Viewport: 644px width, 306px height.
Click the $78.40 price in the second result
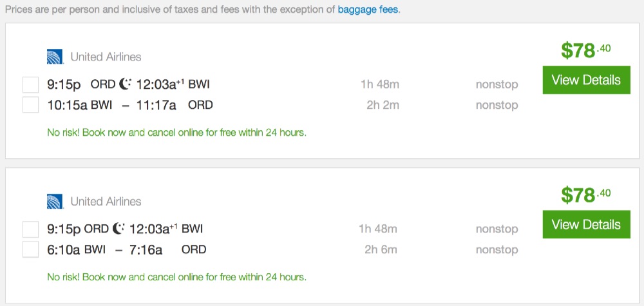(x=585, y=195)
